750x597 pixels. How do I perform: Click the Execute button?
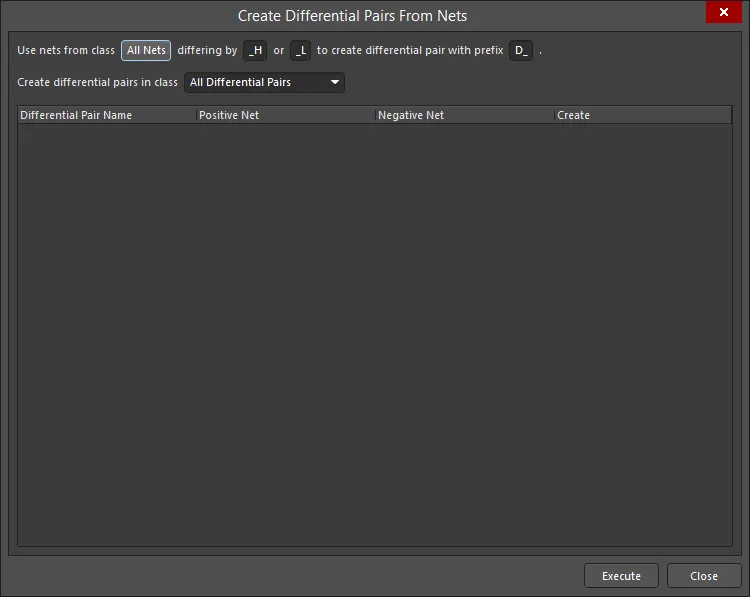click(621, 575)
